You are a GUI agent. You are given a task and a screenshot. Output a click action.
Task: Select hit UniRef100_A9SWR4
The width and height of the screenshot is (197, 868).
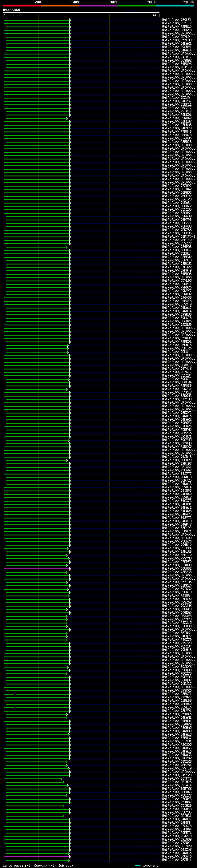tap(176, 596)
